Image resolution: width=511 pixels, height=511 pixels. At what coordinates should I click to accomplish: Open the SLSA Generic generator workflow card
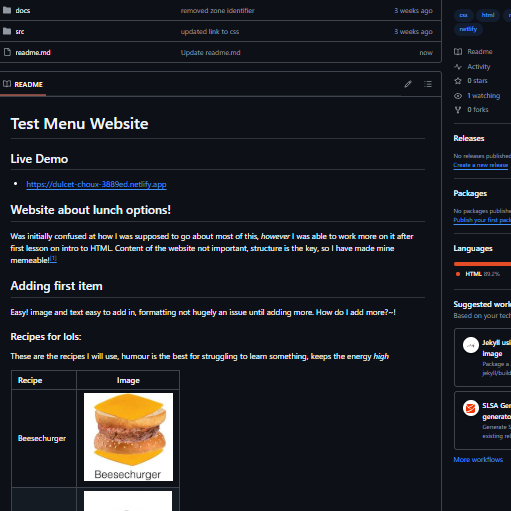coord(483,420)
